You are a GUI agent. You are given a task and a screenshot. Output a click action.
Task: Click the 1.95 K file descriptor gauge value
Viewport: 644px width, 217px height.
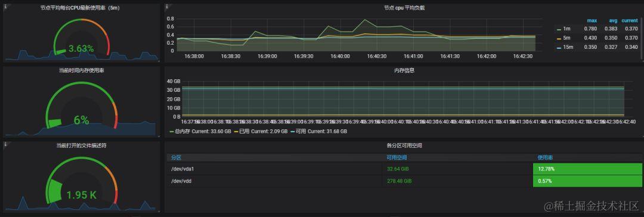pos(81,195)
